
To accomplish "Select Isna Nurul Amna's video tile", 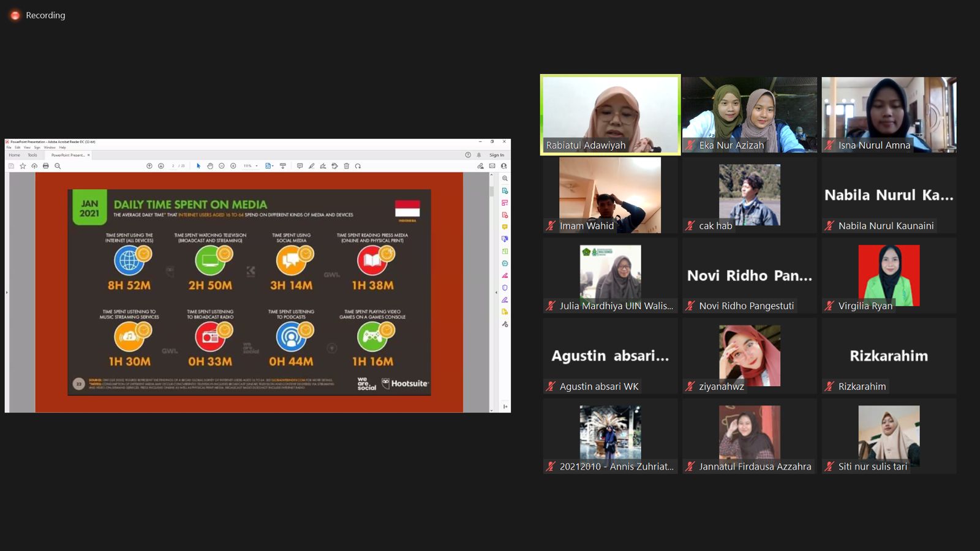I will [x=889, y=114].
